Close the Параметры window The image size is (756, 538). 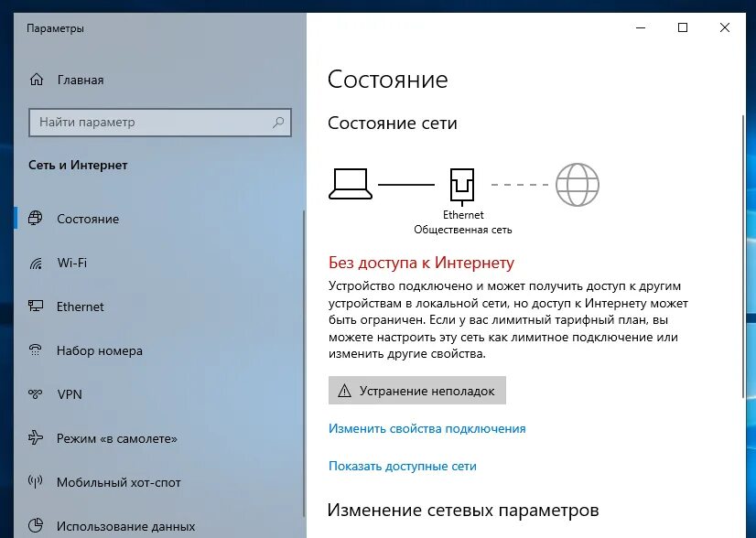[x=725, y=28]
